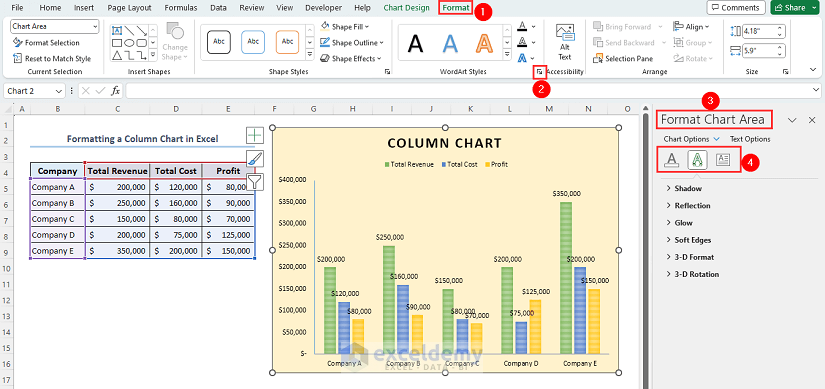Switch to the Formulas tab
This screenshot has width=825, height=389.
point(181,8)
